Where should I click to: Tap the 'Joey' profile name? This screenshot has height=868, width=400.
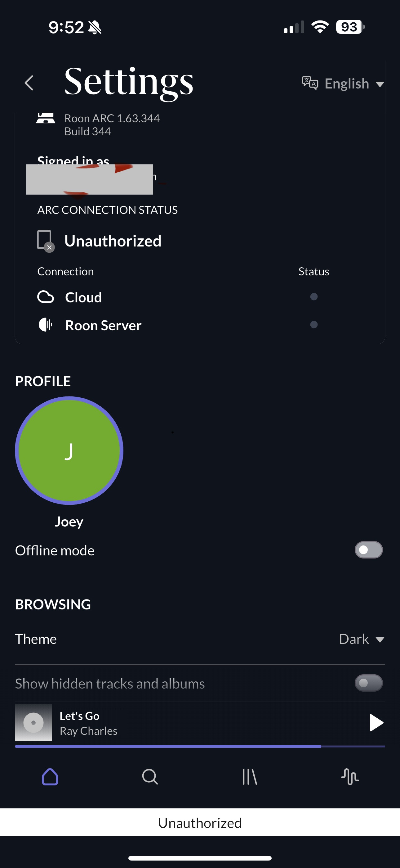(x=69, y=522)
